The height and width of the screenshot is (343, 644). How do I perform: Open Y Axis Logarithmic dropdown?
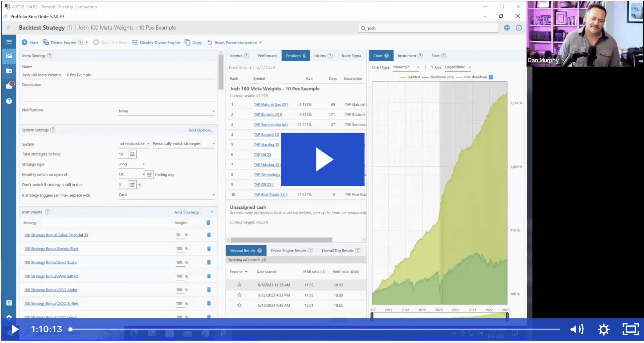coord(458,67)
